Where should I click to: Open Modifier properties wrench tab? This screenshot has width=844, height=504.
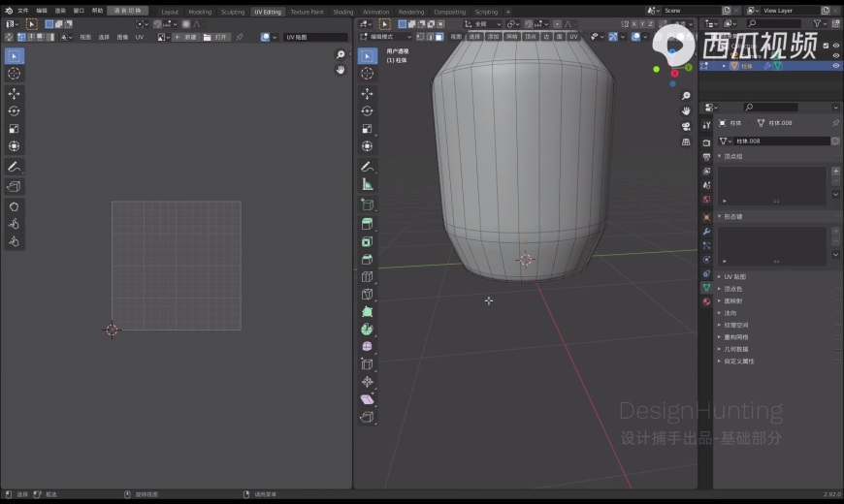[x=706, y=232]
